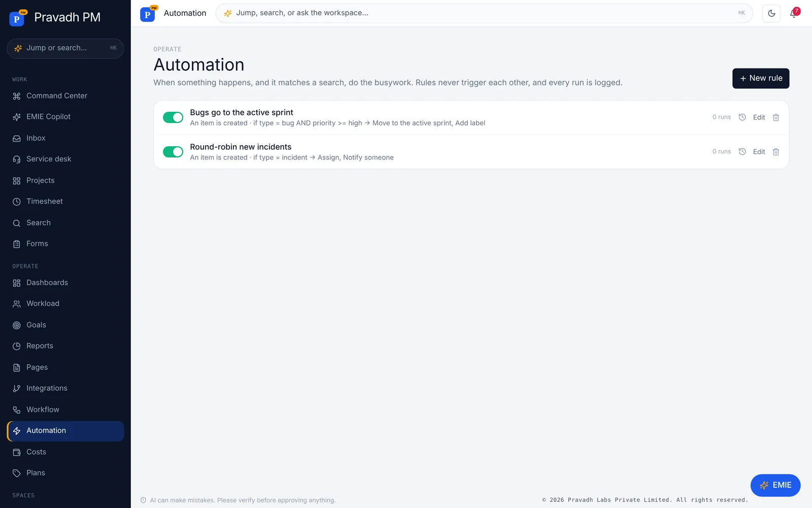Image resolution: width=812 pixels, height=508 pixels.
Task: Open Costs from the sidebar
Action: [x=65, y=452]
